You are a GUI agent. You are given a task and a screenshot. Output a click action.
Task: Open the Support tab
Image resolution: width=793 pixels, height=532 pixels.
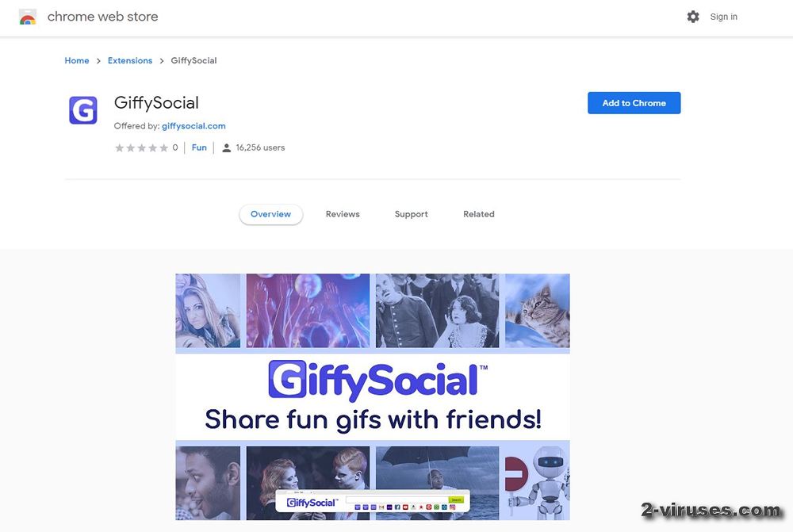[x=411, y=214]
